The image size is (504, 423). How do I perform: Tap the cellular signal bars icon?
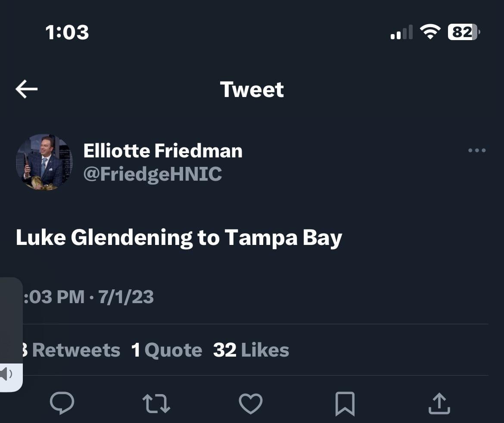(x=401, y=33)
